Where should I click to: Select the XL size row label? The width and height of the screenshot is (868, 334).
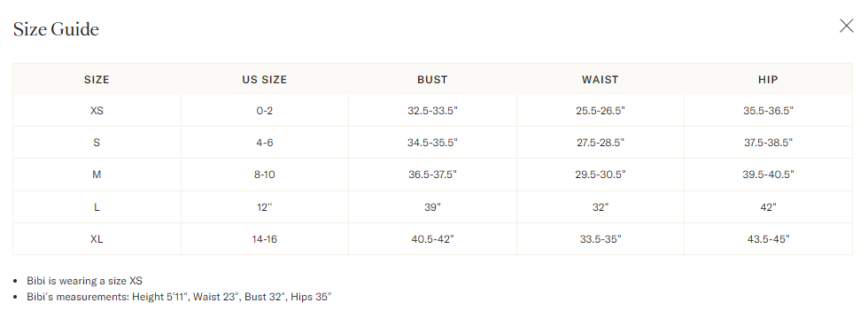[97, 239]
